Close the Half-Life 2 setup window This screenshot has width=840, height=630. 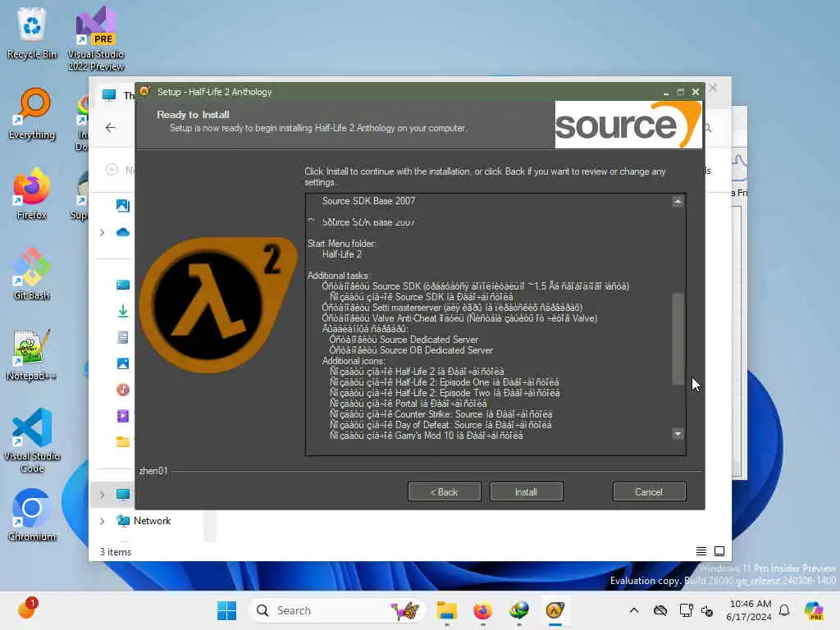click(696, 92)
